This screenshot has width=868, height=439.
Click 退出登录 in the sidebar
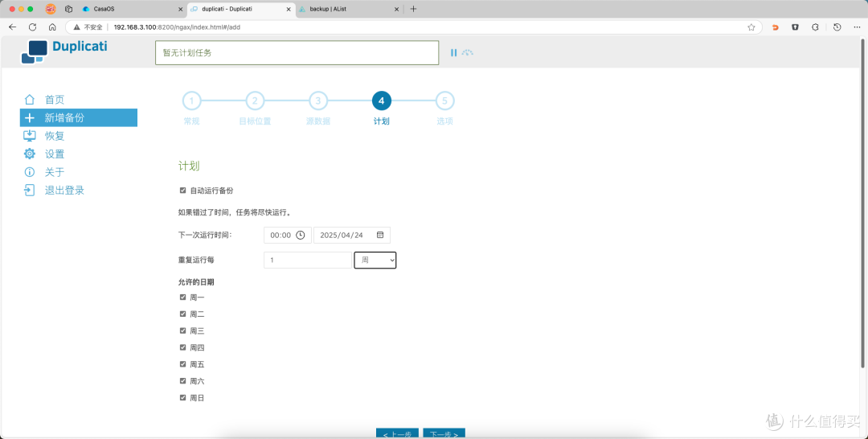(x=78, y=191)
